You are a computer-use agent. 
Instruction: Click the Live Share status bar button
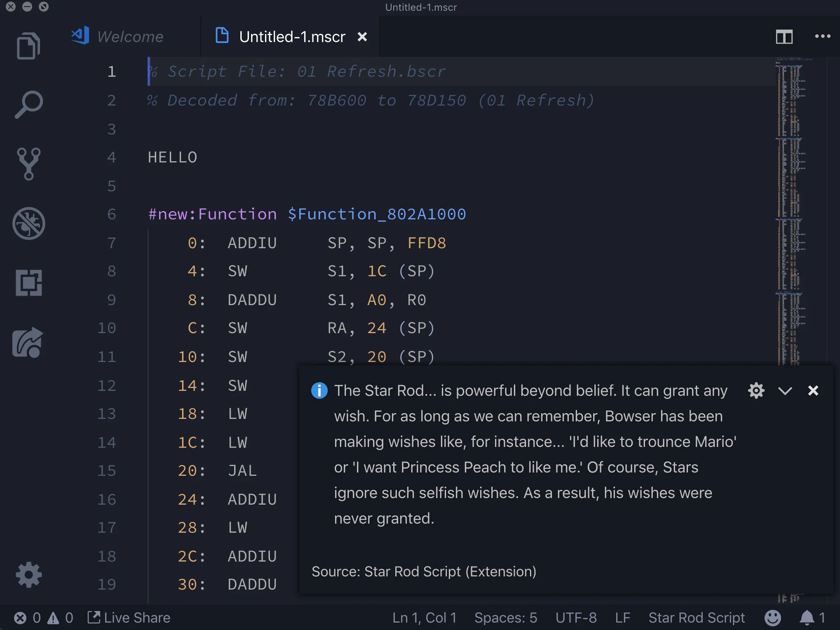click(129, 618)
